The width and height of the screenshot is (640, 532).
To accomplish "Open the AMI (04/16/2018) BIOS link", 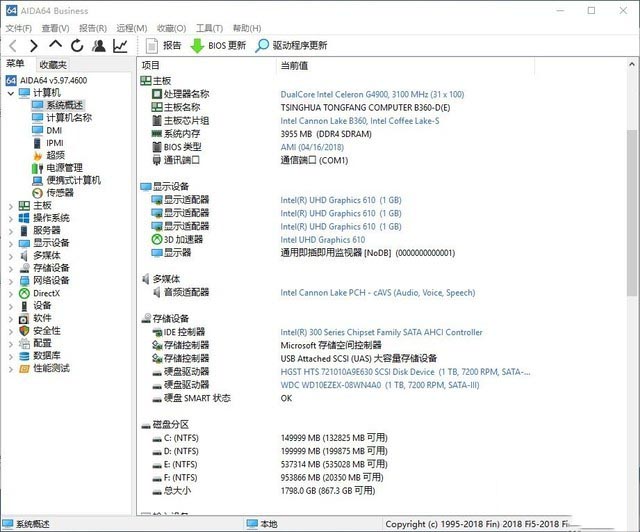I will 312,147.
